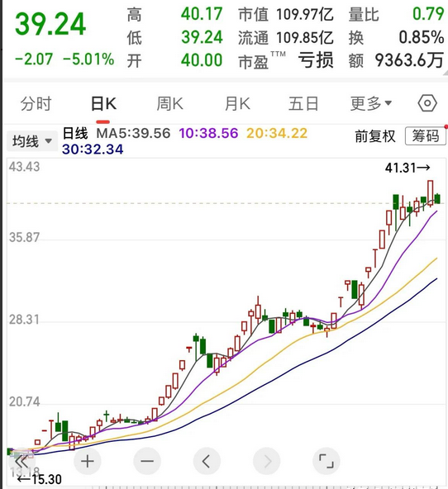This screenshot has width=448, height=489.
Task: Click 35.87 y-axis price label
Action: tap(24, 238)
